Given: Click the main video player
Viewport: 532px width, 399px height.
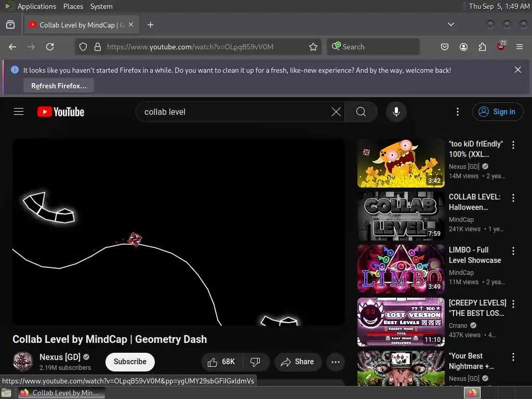Looking at the screenshot, I should [x=179, y=232].
